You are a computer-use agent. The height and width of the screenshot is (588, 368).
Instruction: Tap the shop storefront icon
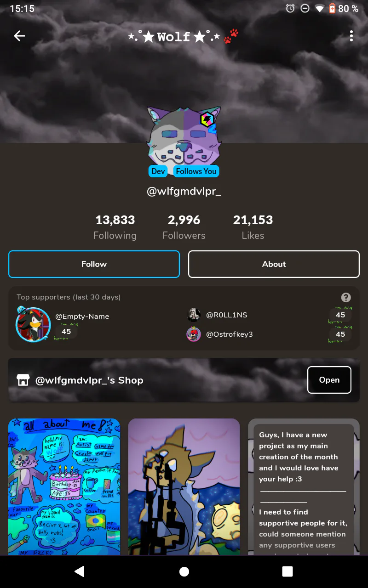pos(23,380)
